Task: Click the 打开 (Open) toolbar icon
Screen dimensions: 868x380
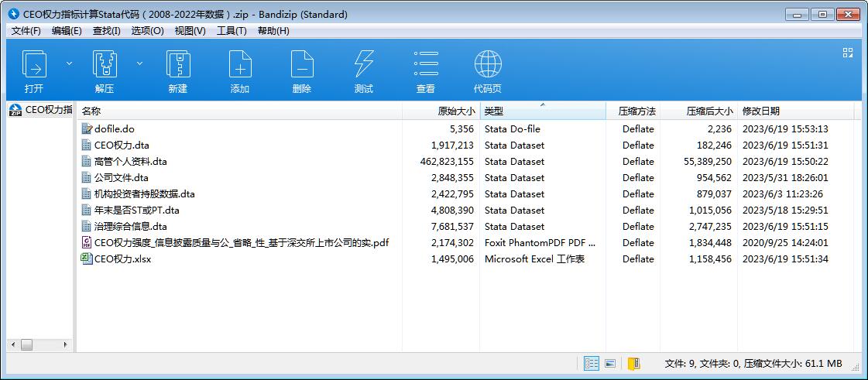Action: [34, 63]
